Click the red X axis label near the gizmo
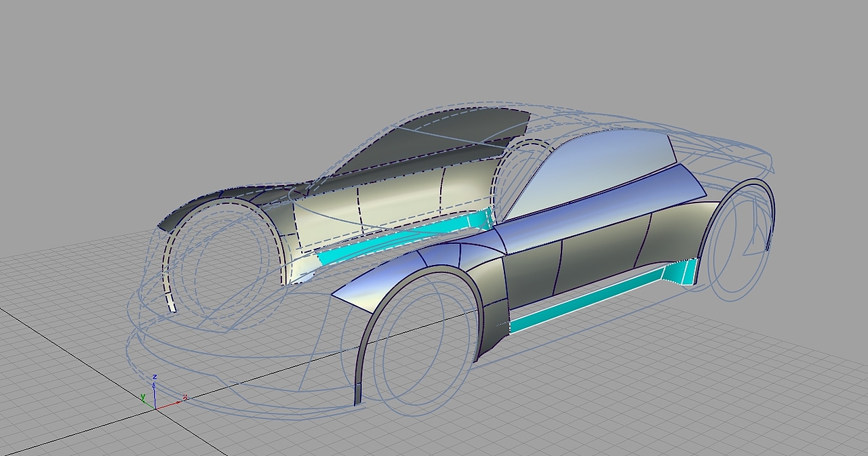Image resolution: width=868 pixels, height=456 pixels. (x=186, y=396)
